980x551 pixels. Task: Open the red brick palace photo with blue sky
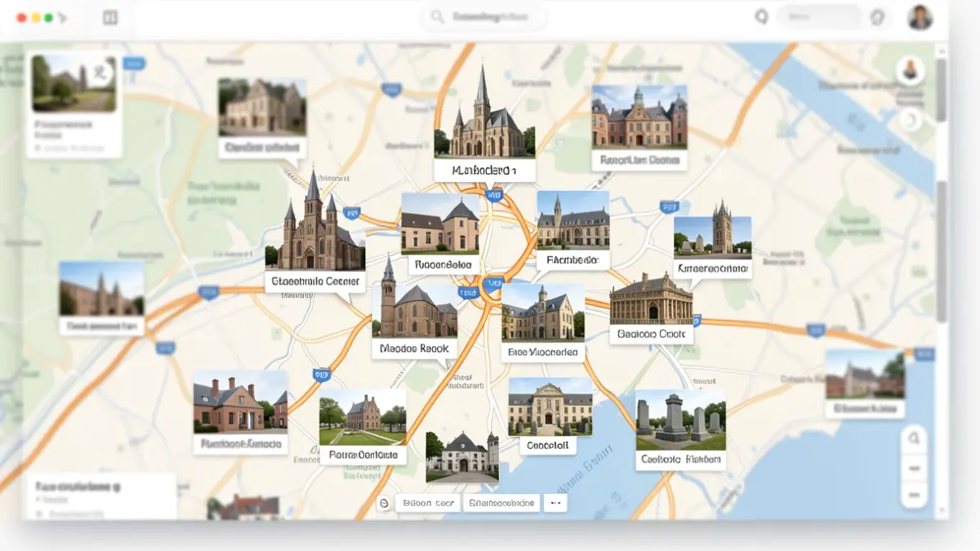click(x=639, y=117)
